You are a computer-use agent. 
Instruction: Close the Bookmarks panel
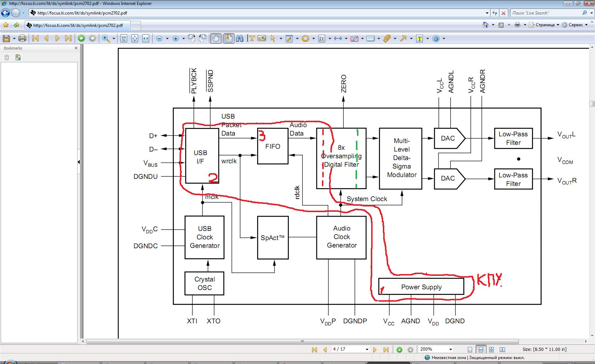[76, 48]
